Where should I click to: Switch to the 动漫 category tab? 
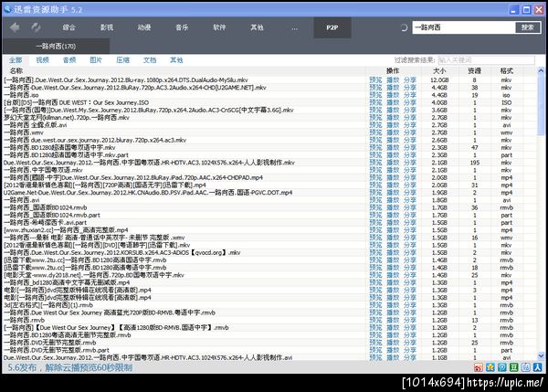(144, 27)
